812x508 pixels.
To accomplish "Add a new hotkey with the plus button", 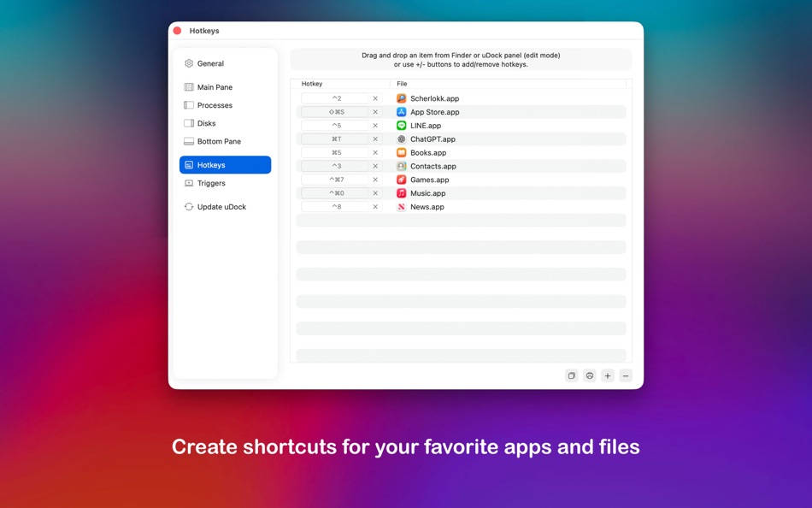I will click(x=607, y=375).
